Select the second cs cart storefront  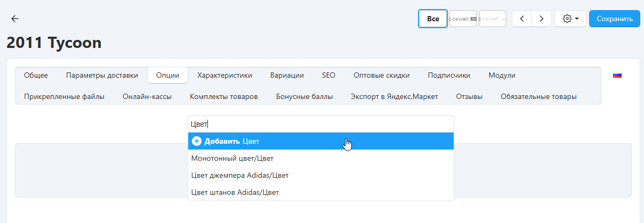coord(492,19)
